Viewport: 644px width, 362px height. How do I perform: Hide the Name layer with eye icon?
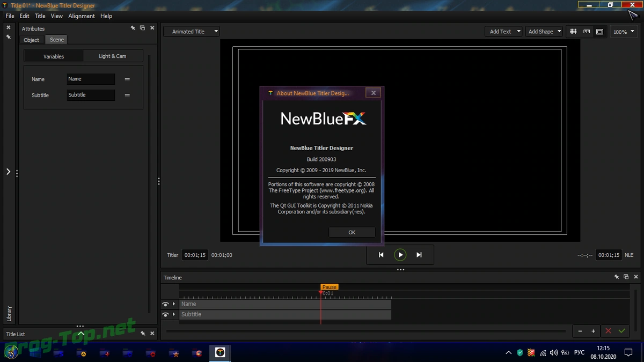tap(165, 305)
